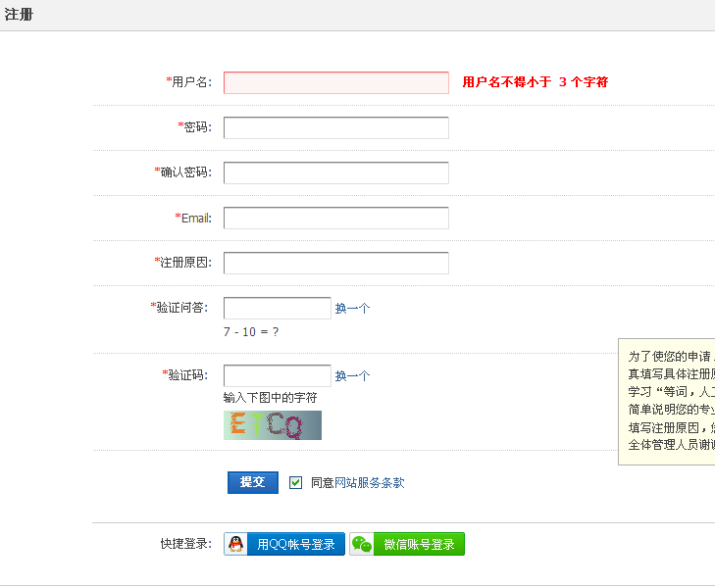The height and width of the screenshot is (588, 715).
Task: Refresh the question via 换一个 beside 验证问答
Action: [352, 309]
